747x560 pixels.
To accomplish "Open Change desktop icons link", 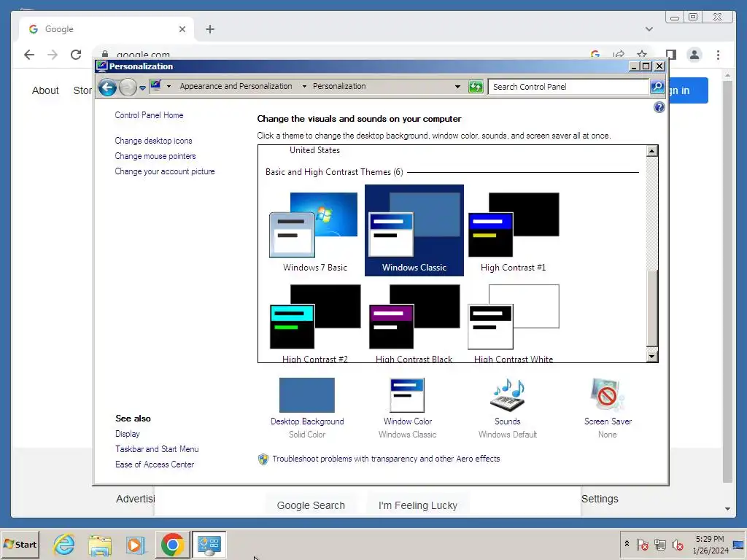I will point(153,141).
